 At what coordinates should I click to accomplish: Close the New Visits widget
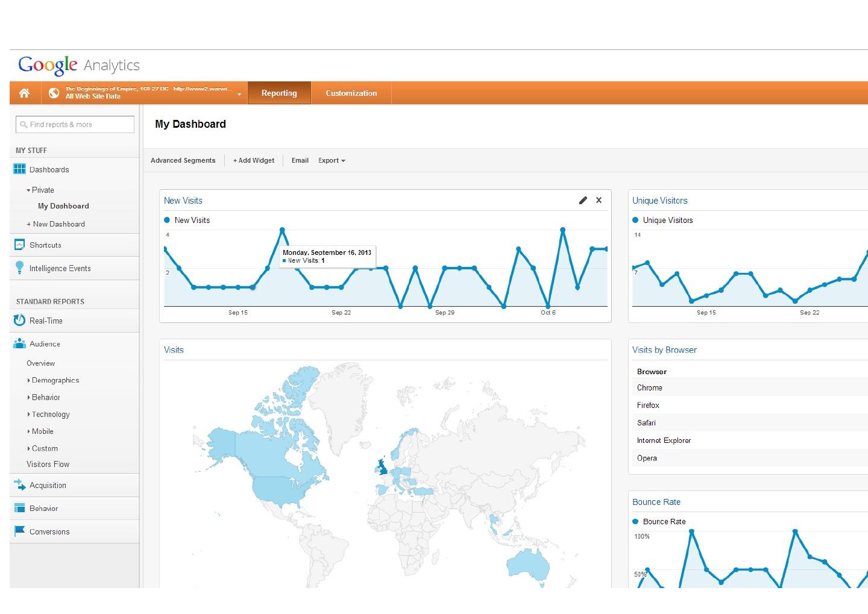(x=599, y=200)
